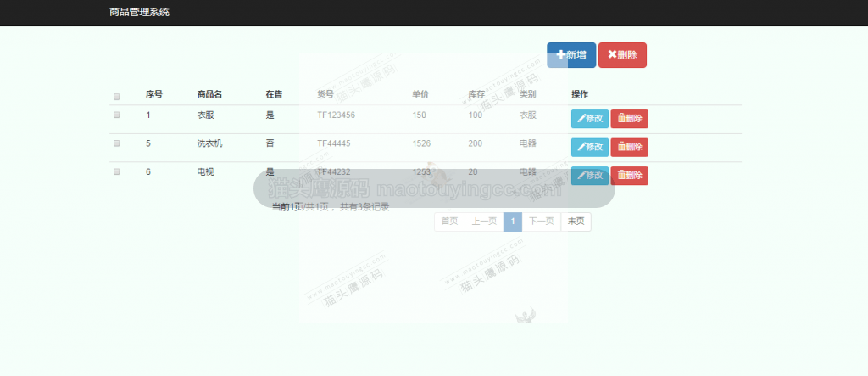Click 修改 button for 衣服 row
868x376 pixels.
(590, 119)
